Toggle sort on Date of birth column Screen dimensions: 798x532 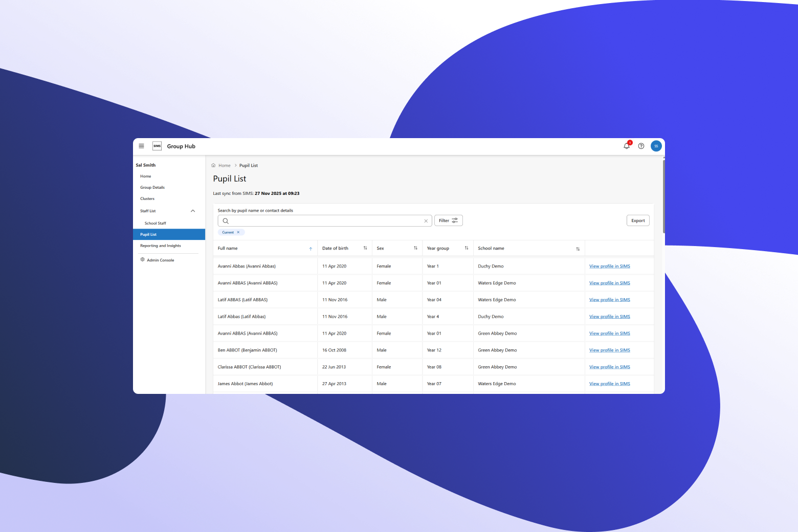click(365, 249)
